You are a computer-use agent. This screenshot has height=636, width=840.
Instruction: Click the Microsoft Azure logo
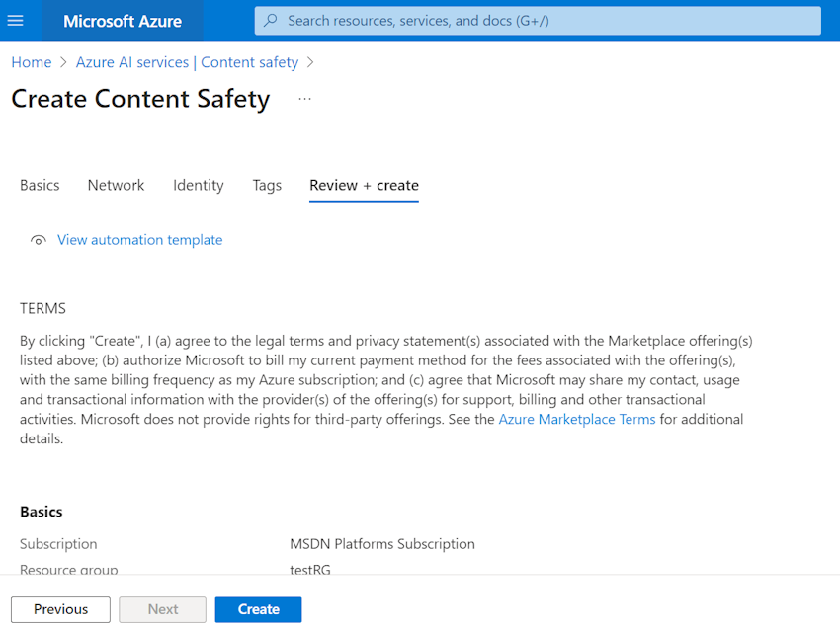[x=121, y=20]
